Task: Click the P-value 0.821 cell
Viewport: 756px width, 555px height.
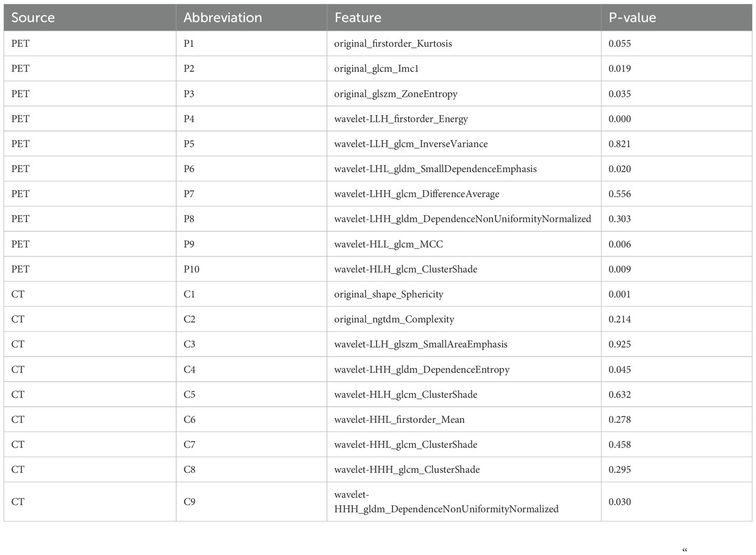Action: (x=619, y=144)
